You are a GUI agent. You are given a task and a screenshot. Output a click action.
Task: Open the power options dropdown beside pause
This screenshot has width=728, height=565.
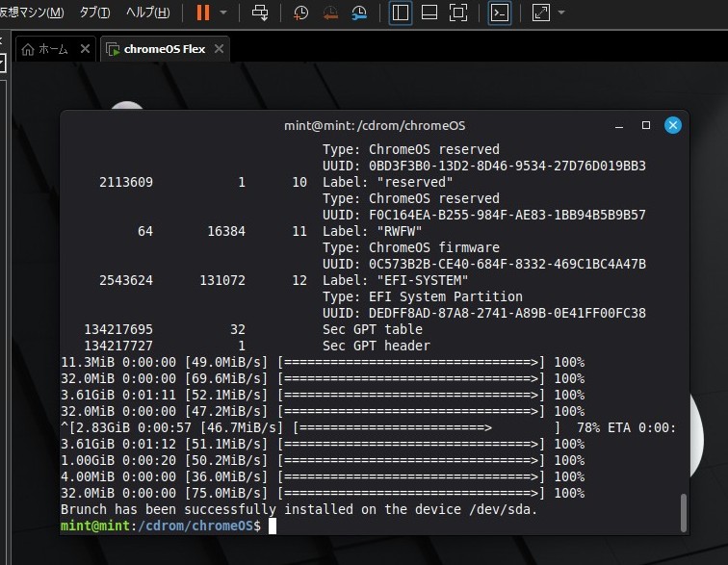point(223,13)
